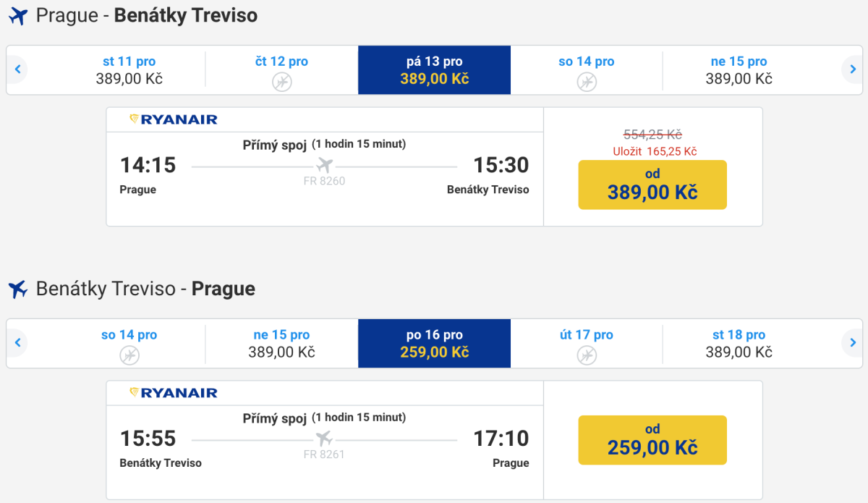Screen dimensions: 868x503
Task: Click plane icon above FR 8260
Action: pos(324,165)
